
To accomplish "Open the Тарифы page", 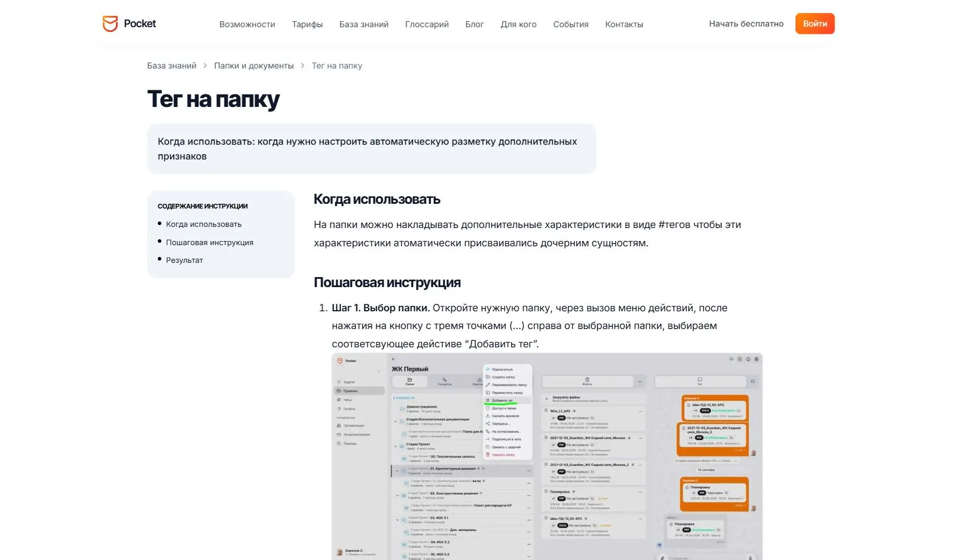I will [307, 24].
